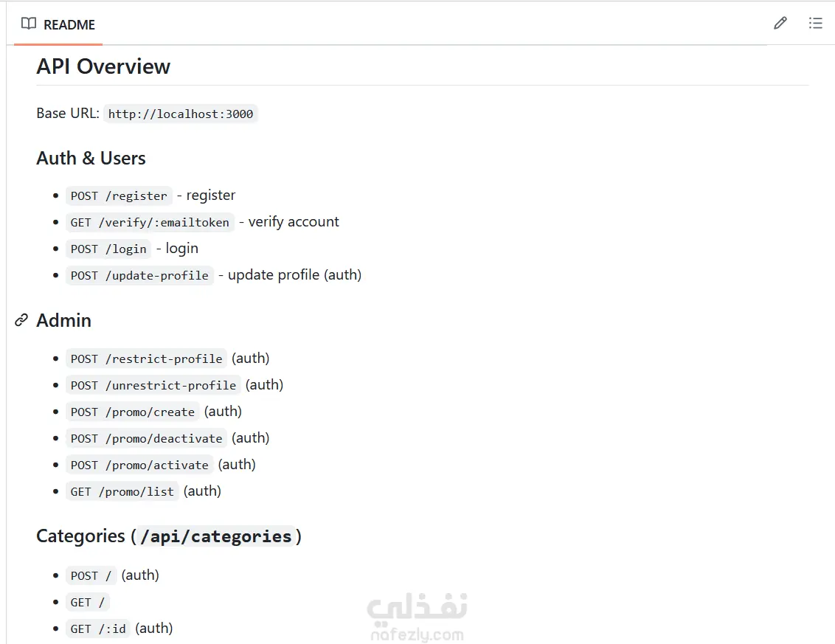Image resolution: width=835 pixels, height=644 pixels.
Task: Click the POST /register endpoint code
Action: [119, 196]
